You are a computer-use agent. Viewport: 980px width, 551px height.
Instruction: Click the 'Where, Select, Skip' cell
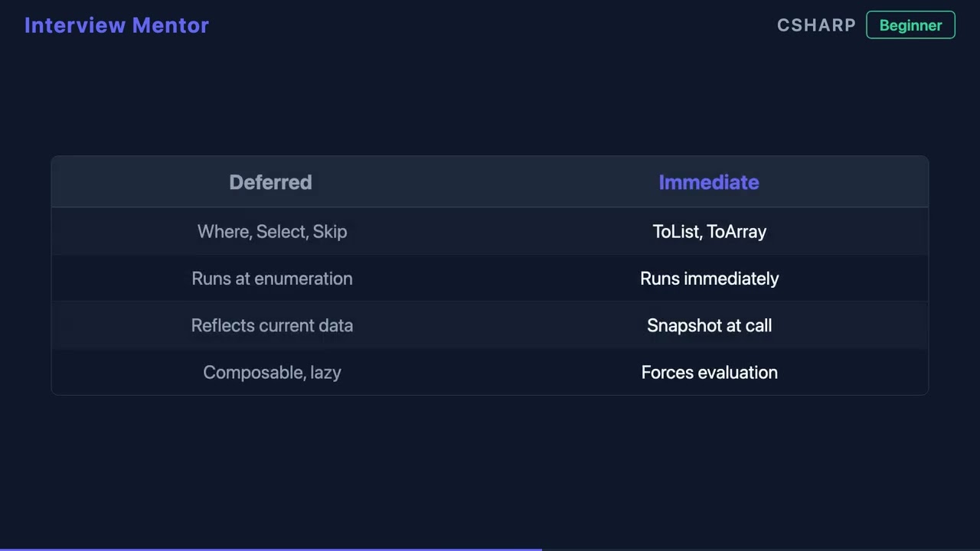click(272, 231)
